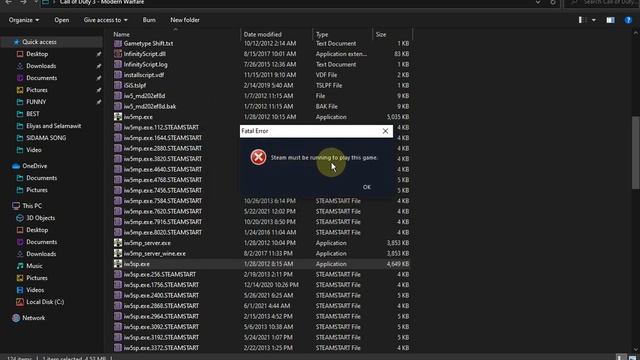640x360 pixels.
Task: Create a New folder
Action: click(x=185, y=20)
